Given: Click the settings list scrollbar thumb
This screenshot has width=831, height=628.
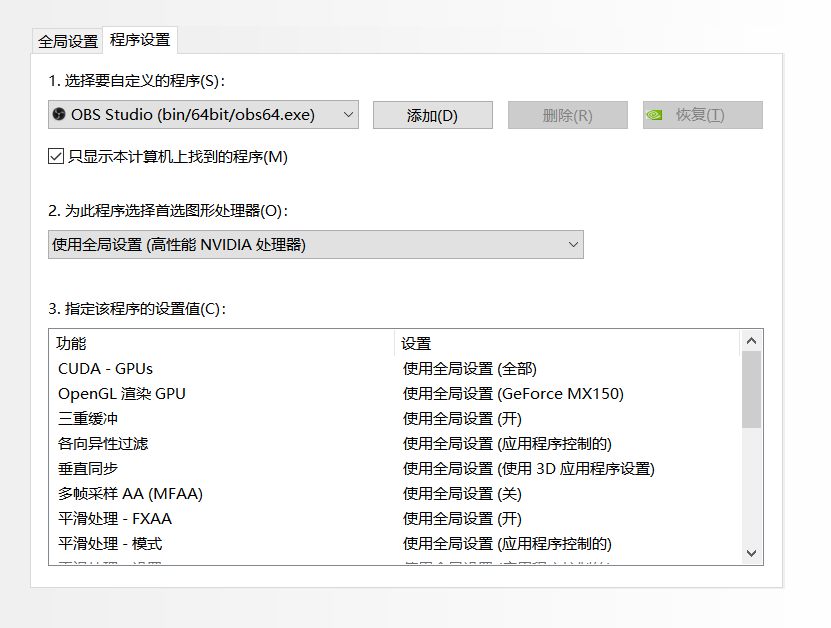Looking at the screenshot, I should coord(751,390).
